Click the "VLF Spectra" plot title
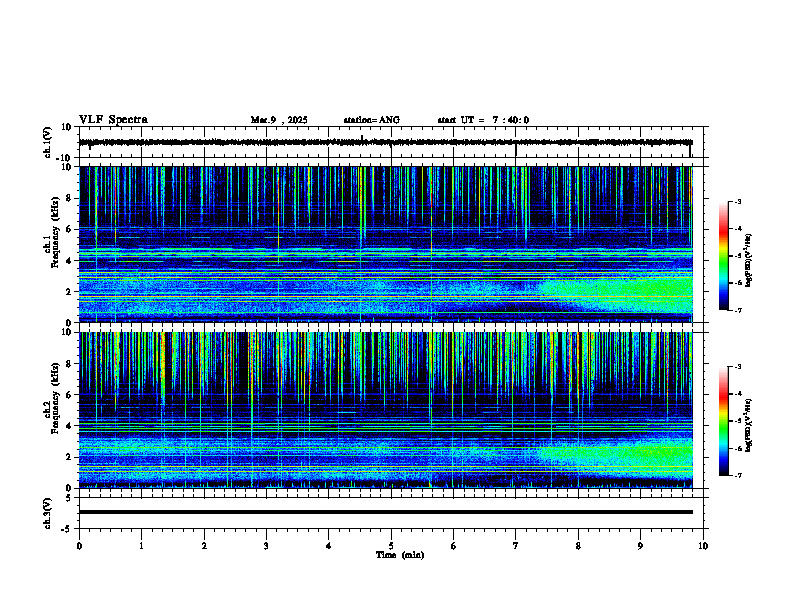The width and height of the screenshot is (792, 612). [x=113, y=120]
